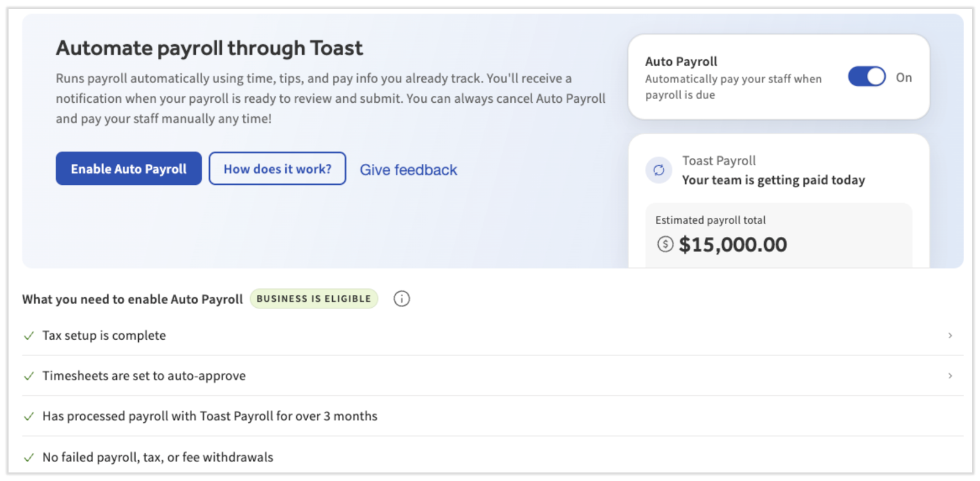
Task: Toggle the Auto Payroll switch off
Action: [x=866, y=77]
